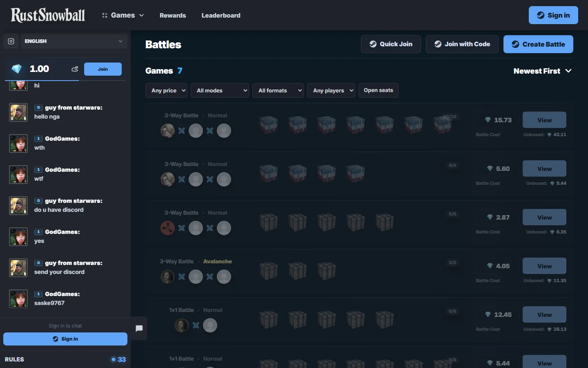
Task: View the 15.73 battle
Action: 544,120
